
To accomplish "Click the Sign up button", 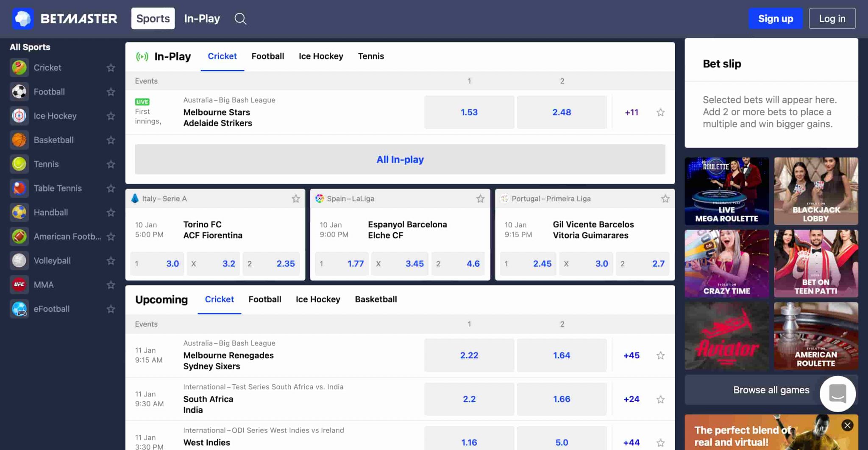I will click(775, 19).
